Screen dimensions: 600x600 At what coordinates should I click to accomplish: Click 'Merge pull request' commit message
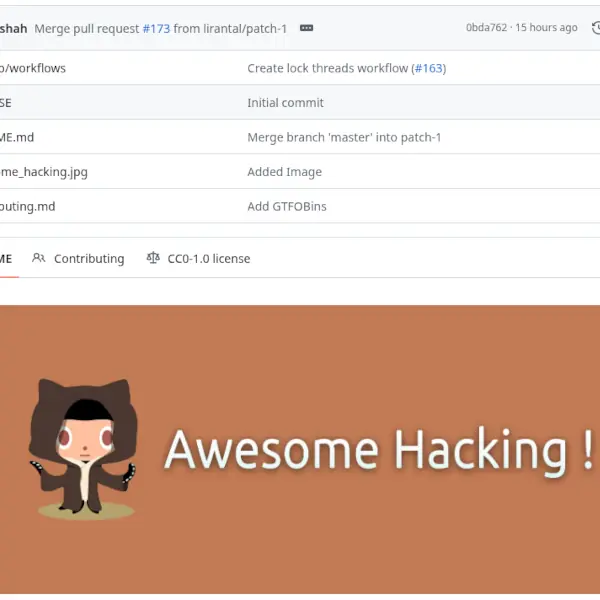point(87,29)
